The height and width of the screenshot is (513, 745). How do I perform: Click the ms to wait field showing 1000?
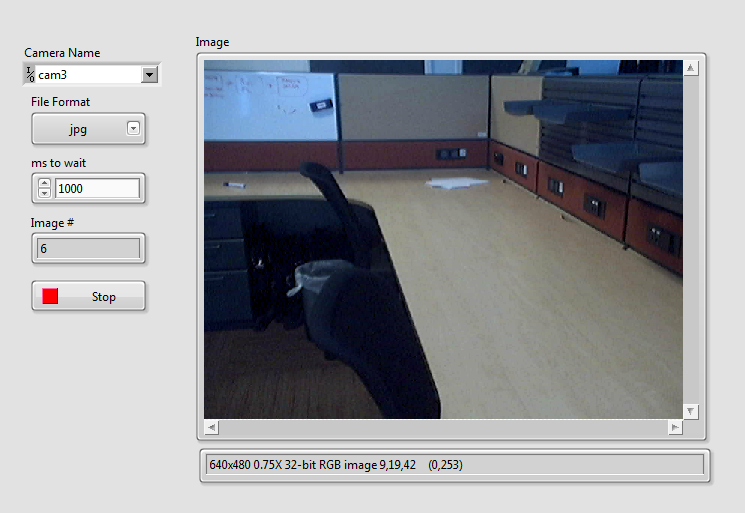tap(97, 189)
